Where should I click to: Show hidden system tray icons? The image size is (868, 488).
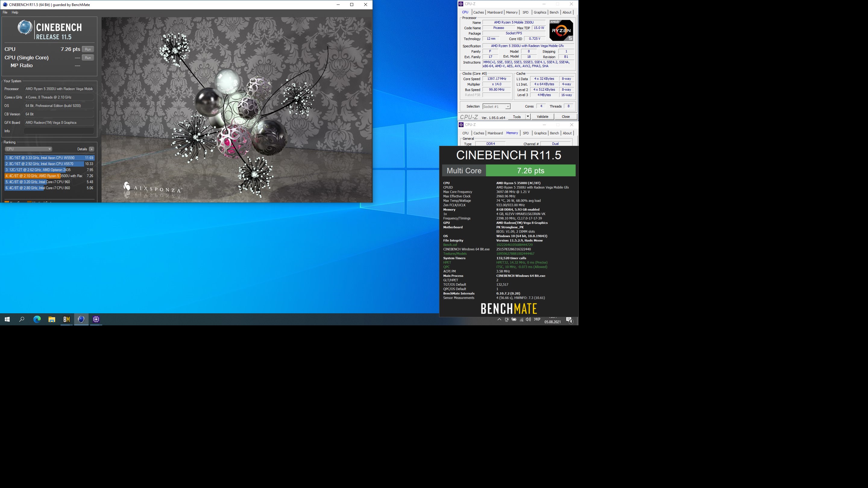(499, 320)
